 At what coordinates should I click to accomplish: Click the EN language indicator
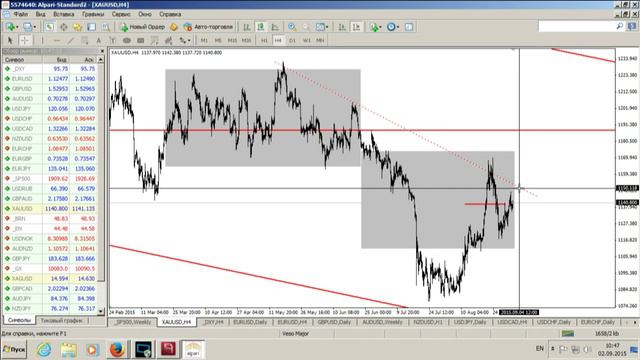click(x=540, y=348)
